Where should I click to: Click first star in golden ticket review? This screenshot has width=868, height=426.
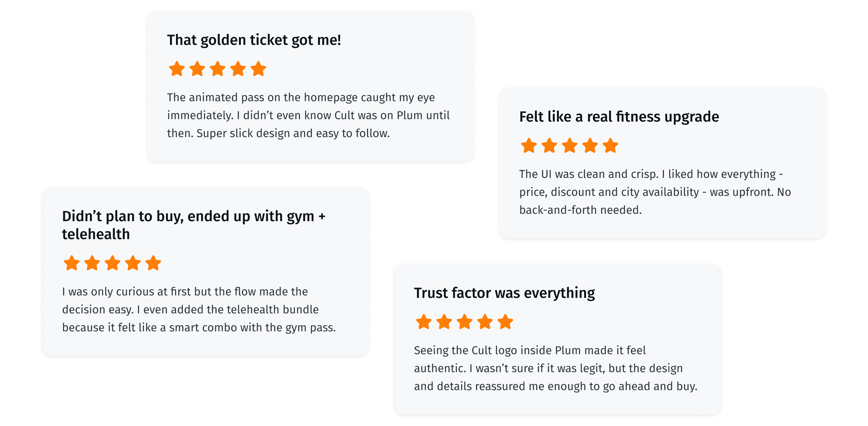177,69
